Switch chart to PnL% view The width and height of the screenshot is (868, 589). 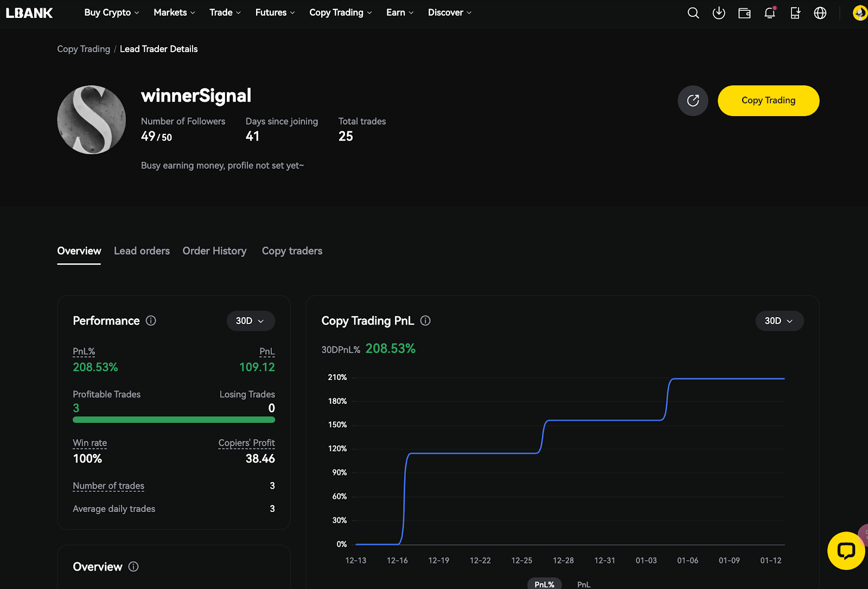544,584
